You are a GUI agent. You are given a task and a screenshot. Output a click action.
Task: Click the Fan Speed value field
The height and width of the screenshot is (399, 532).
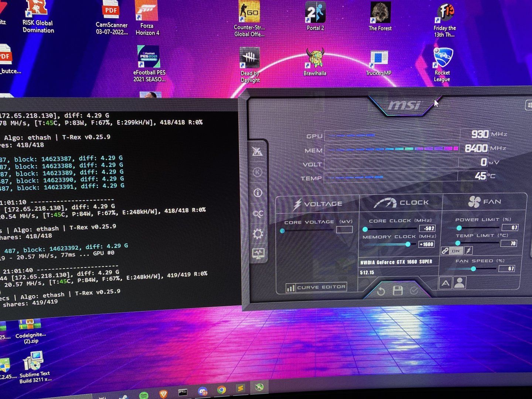point(507,269)
